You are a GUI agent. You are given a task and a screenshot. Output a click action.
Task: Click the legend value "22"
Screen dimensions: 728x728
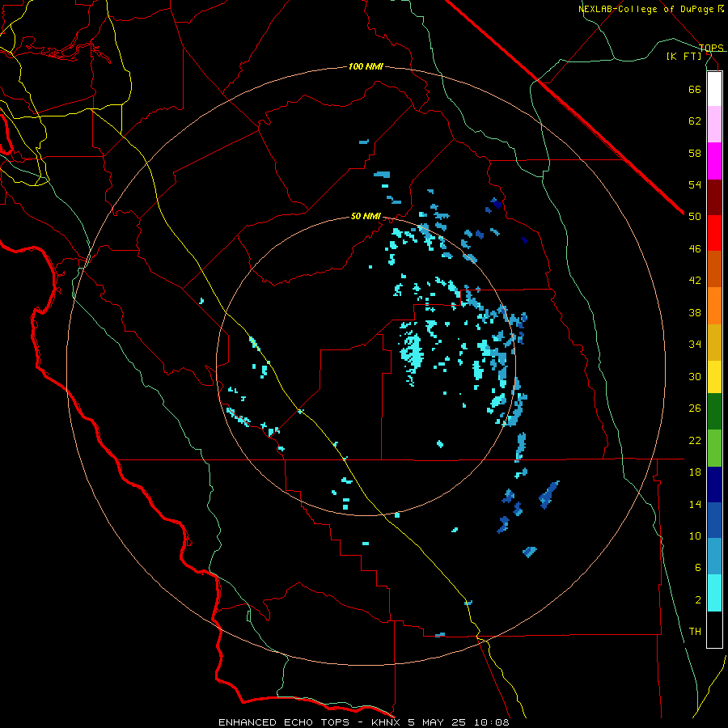click(x=695, y=440)
